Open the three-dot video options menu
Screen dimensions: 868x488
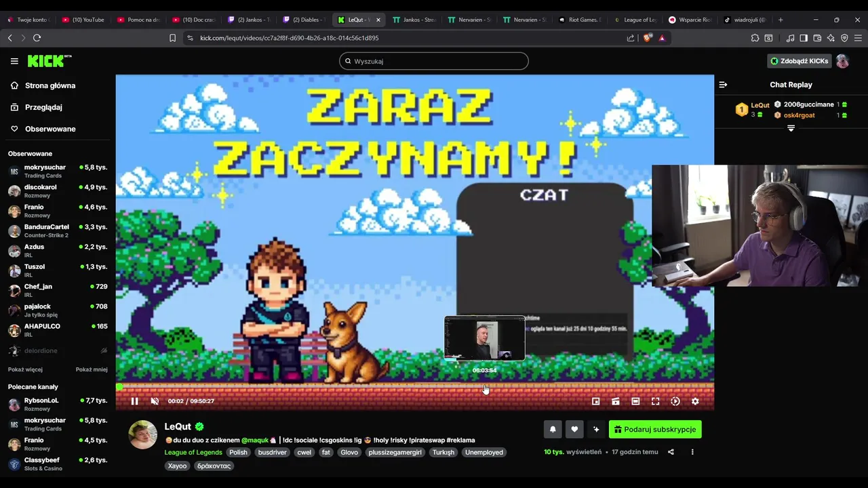(x=692, y=452)
